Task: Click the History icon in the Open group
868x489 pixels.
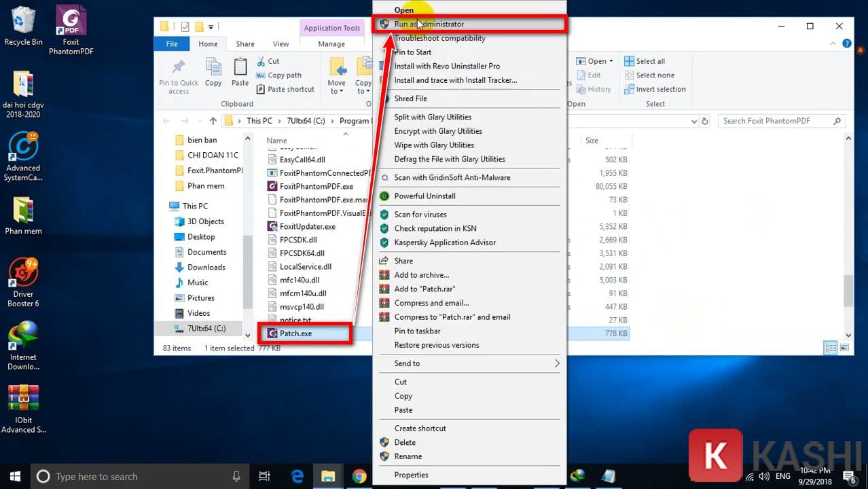Action: (595, 89)
